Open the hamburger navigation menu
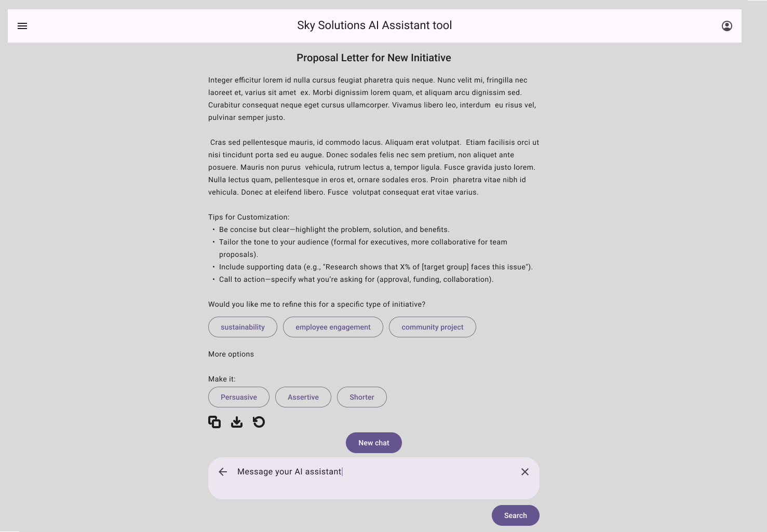The height and width of the screenshot is (532, 767). [x=22, y=26]
